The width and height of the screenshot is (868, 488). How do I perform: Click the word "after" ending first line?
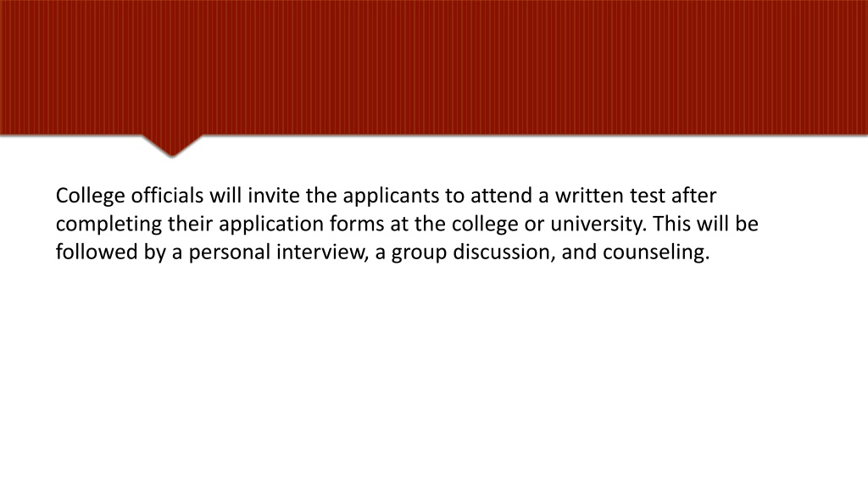(x=693, y=196)
